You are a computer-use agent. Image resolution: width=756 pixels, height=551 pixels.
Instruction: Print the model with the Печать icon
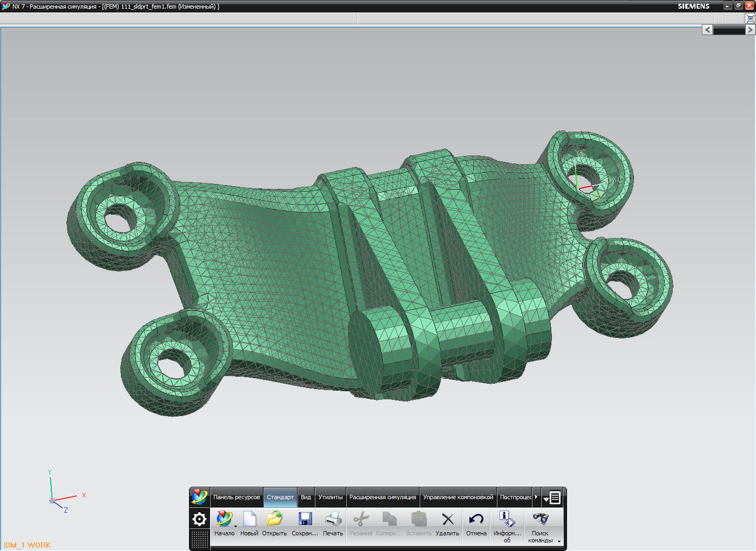pos(333,518)
